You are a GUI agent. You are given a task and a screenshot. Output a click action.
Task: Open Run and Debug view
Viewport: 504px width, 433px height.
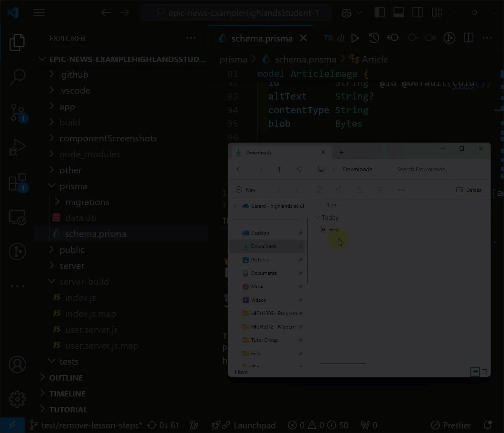click(17, 148)
